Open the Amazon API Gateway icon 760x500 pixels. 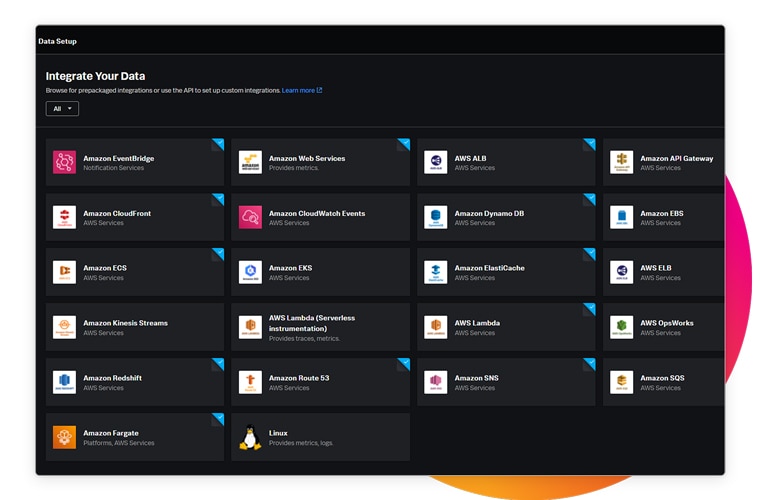(x=621, y=162)
